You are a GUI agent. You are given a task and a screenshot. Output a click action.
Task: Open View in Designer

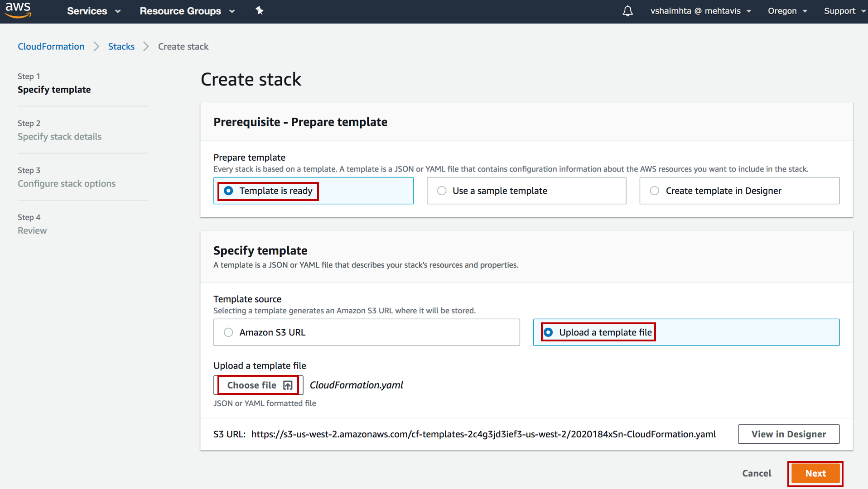[x=789, y=434]
